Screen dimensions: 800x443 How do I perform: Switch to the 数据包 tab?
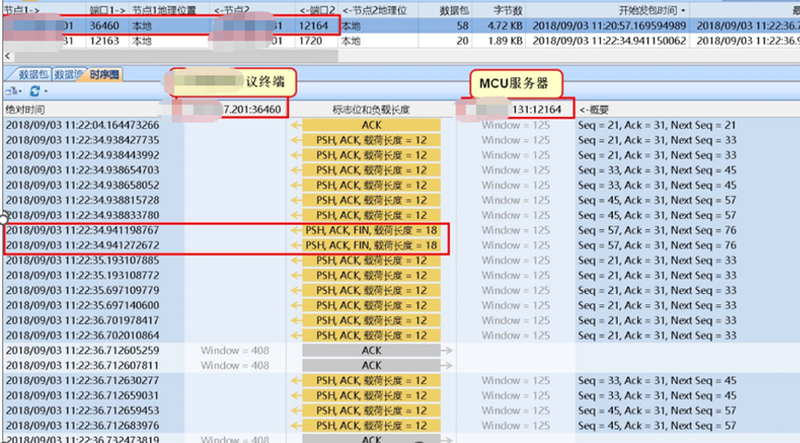(x=33, y=75)
